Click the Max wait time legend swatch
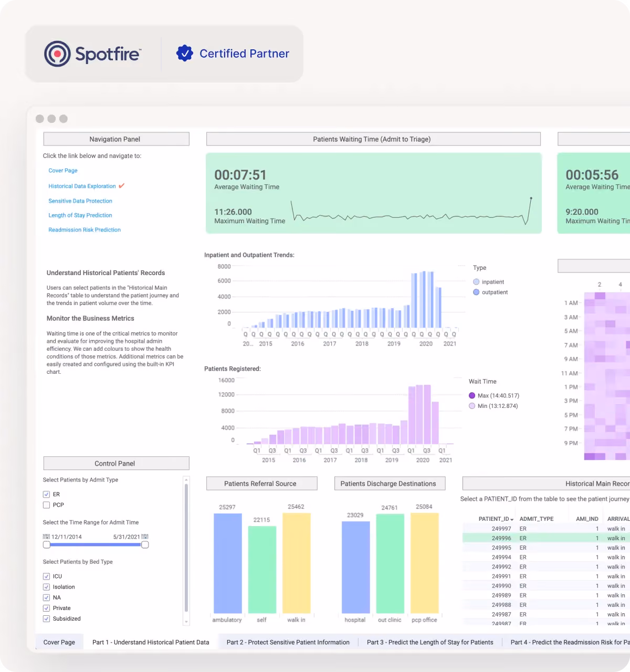The image size is (630, 672). point(472,396)
